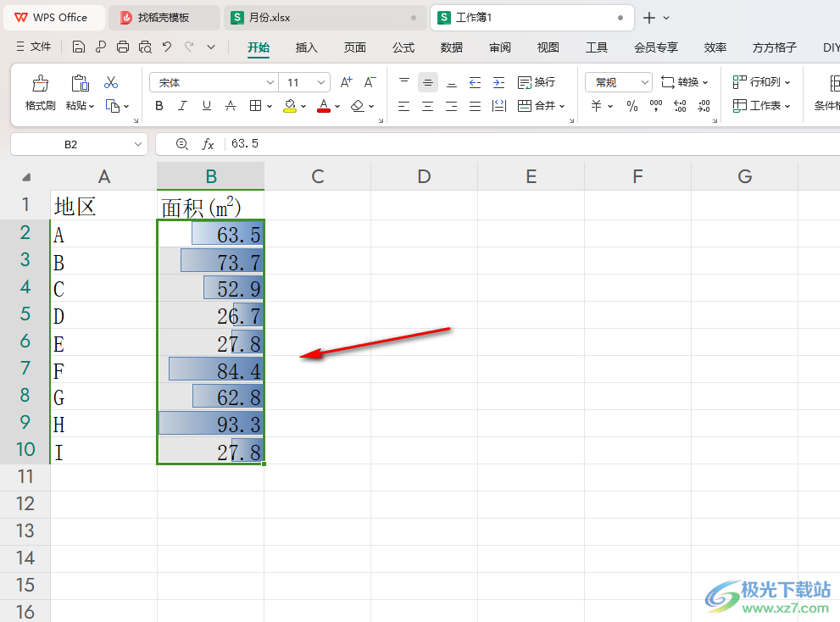Toggle wrap text 换行
This screenshot has height=622, width=840.
(537, 82)
